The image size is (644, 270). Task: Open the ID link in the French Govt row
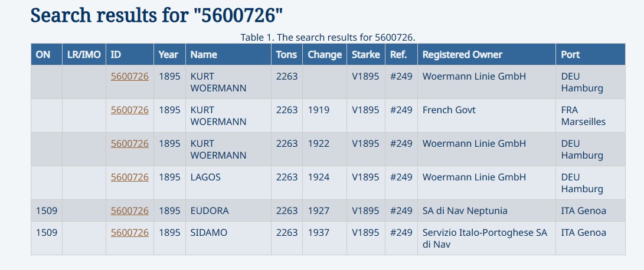click(x=130, y=110)
